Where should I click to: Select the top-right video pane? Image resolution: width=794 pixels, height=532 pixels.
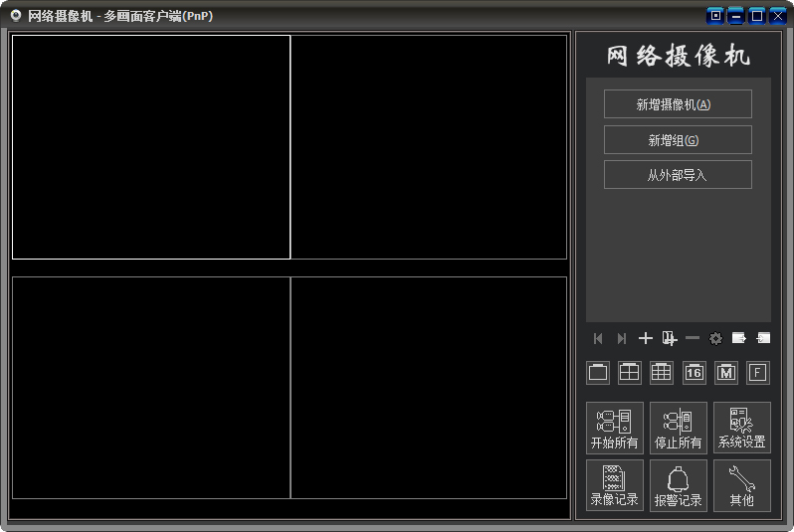pyautogui.click(x=429, y=147)
